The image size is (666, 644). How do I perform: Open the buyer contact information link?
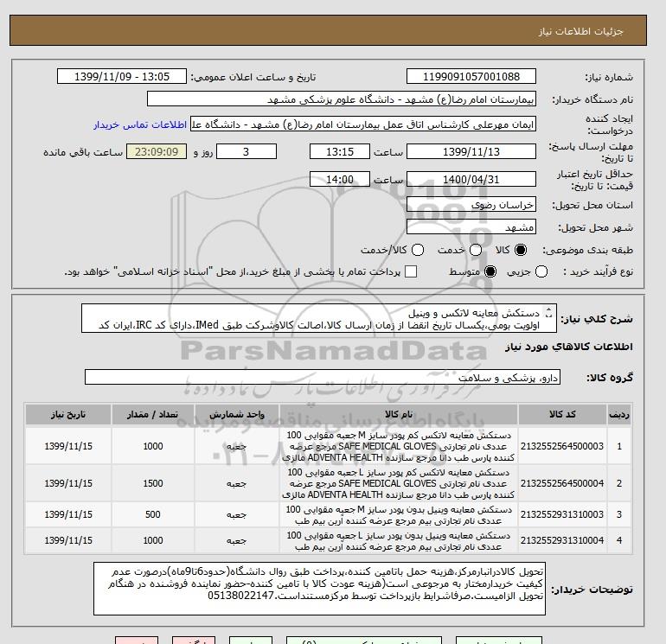click(140, 124)
